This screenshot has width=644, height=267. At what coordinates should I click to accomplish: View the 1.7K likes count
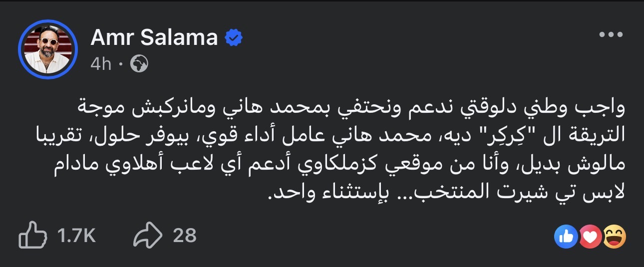click(x=76, y=236)
